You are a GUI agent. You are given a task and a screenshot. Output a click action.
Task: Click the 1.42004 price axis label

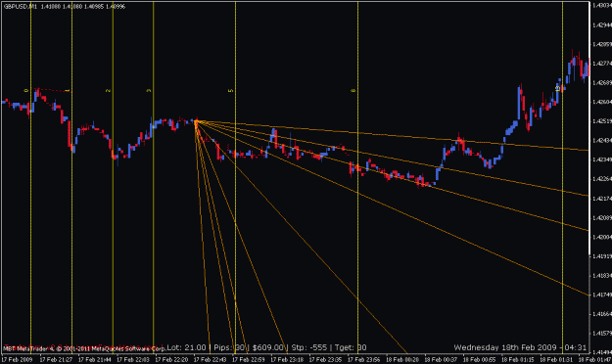click(602, 237)
